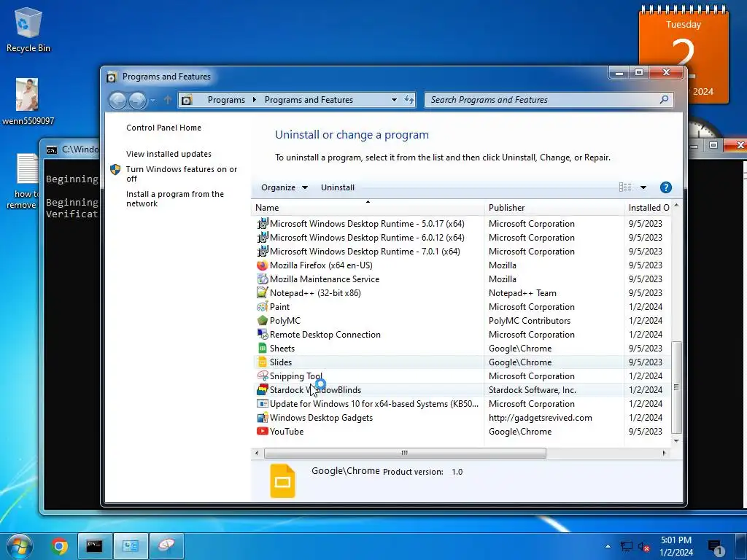Click the Remote Desktop Connection icon
Viewport: 747px width, 560px height.
coord(262,334)
